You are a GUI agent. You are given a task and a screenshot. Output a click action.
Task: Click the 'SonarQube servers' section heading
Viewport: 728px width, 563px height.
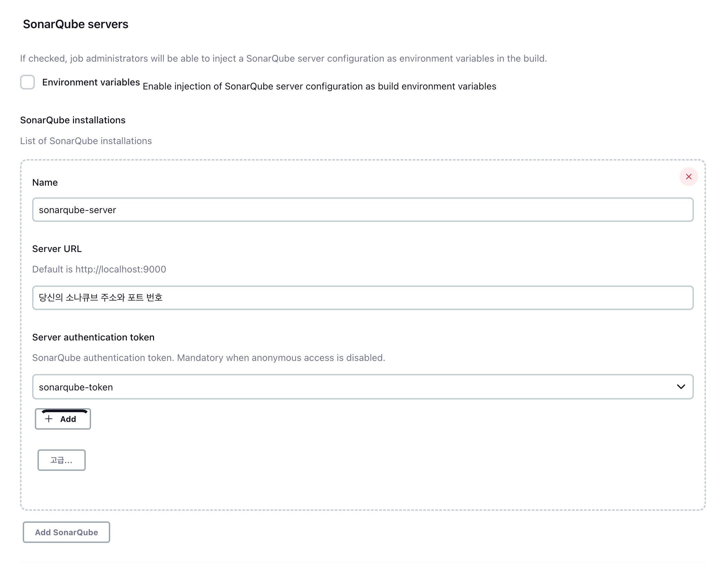click(x=75, y=24)
